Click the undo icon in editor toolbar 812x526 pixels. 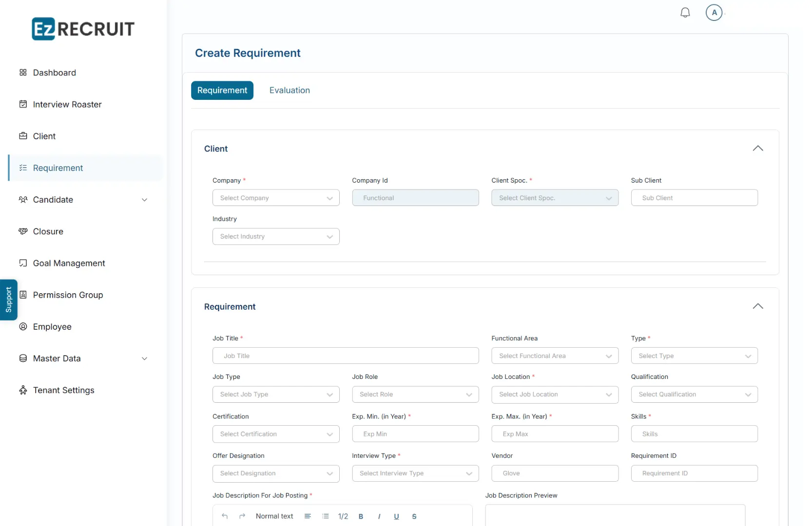pos(225,516)
